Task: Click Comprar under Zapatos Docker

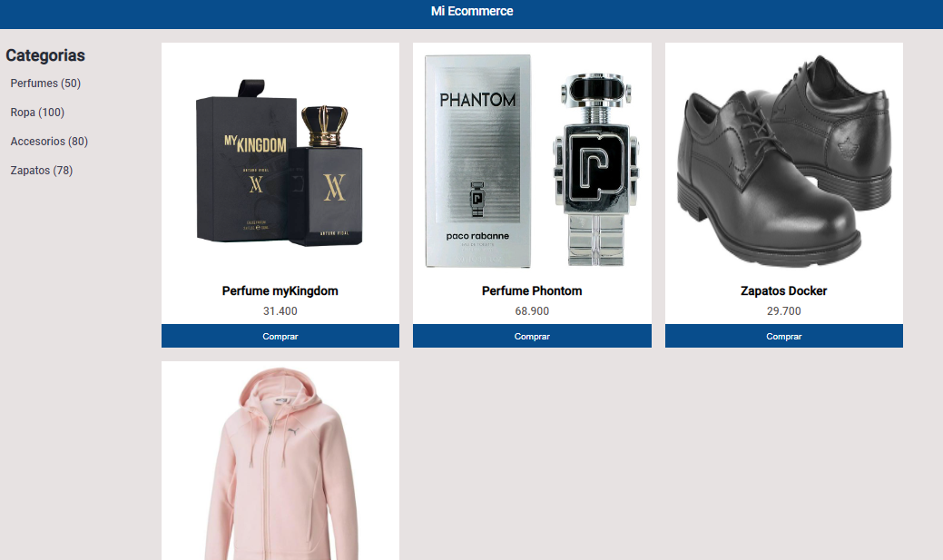Action: [x=783, y=336]
